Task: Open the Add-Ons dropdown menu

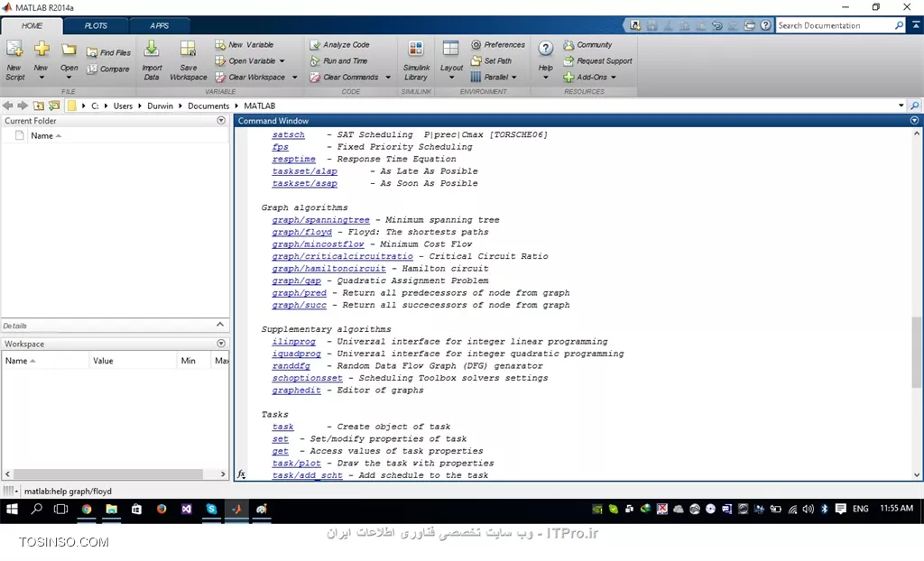Action: [x=589, y=78]
